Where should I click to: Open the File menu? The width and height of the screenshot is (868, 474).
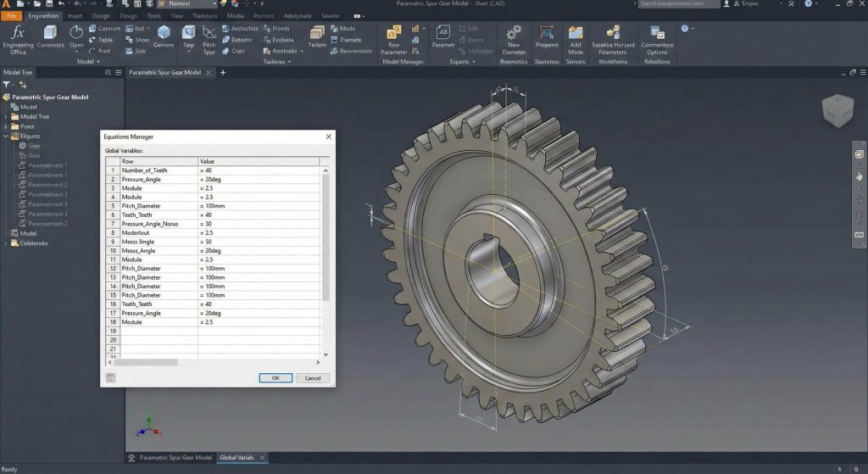(x=10, y=15)
